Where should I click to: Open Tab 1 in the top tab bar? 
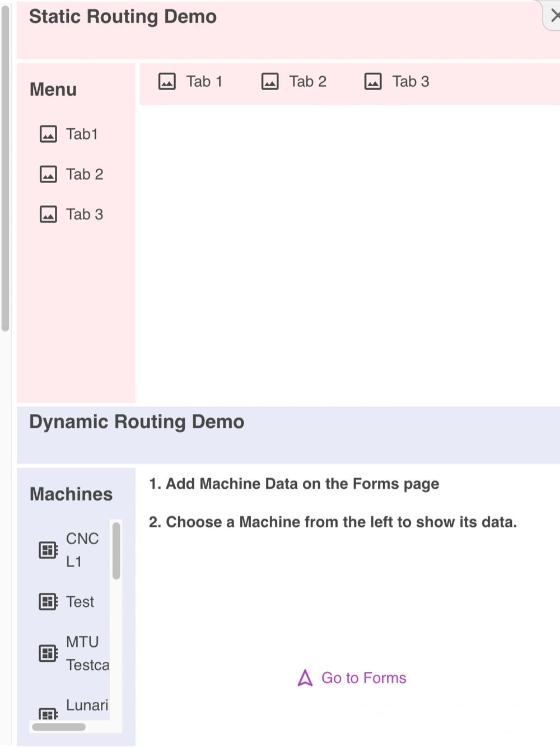tap(204, 82)
